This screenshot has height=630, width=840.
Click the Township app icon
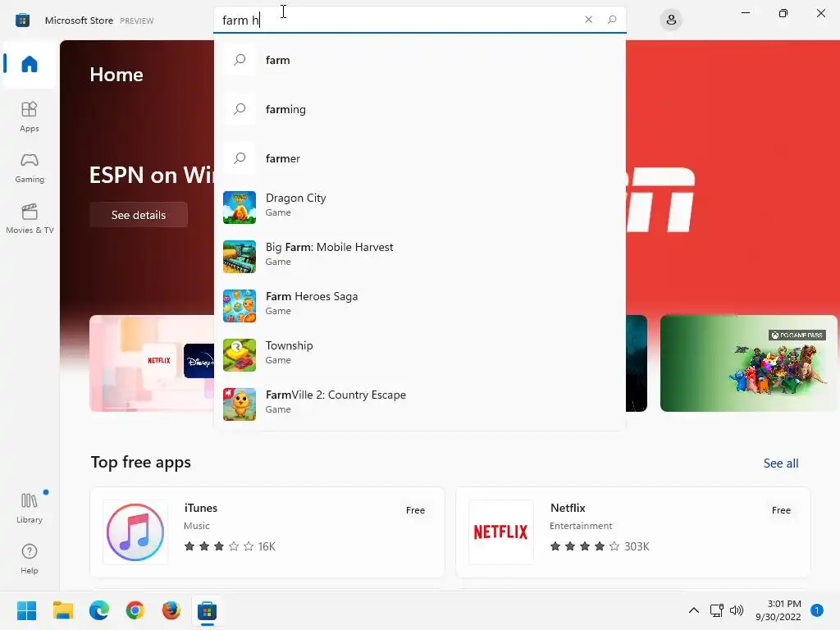240,355
